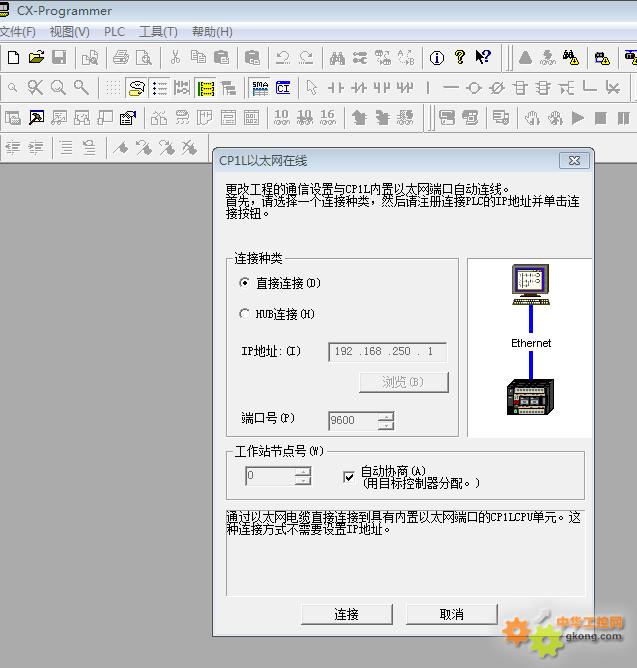Click the Print icon

point(121,57)
